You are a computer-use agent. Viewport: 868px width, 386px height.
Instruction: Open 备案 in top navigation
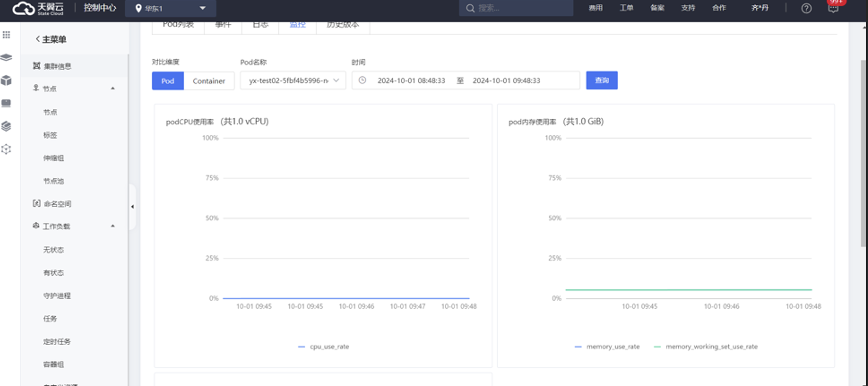pyautogui.click(x=657, y=8)
